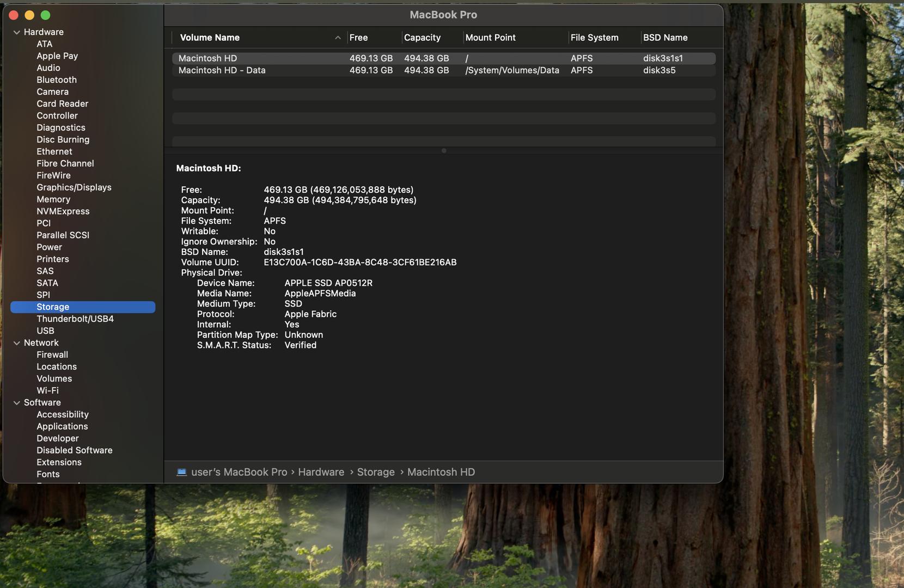This screenshot has height=588, width=904.
Task: Click the APPLE SSD AP0512R device name
Action: pos(328,283)
